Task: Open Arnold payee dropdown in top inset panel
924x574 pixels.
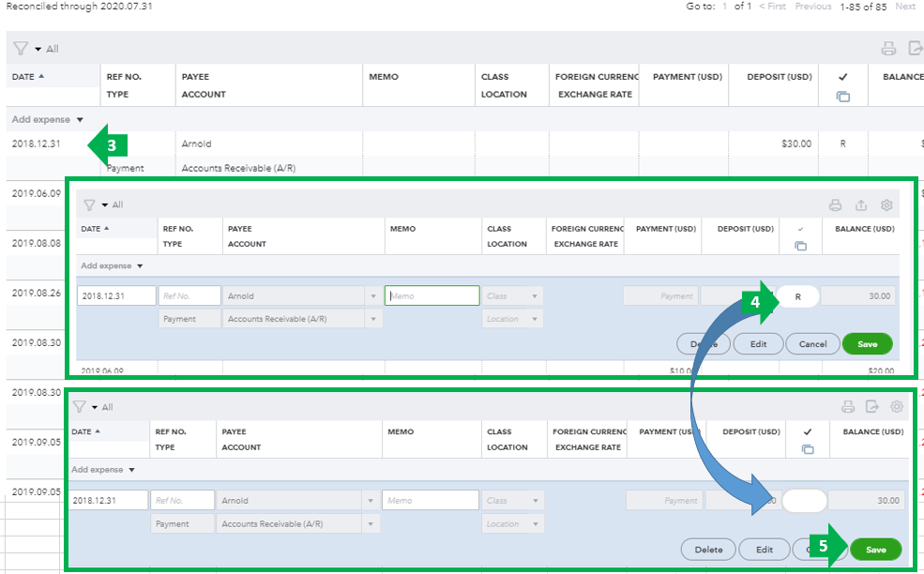Action: coord(373,295)
